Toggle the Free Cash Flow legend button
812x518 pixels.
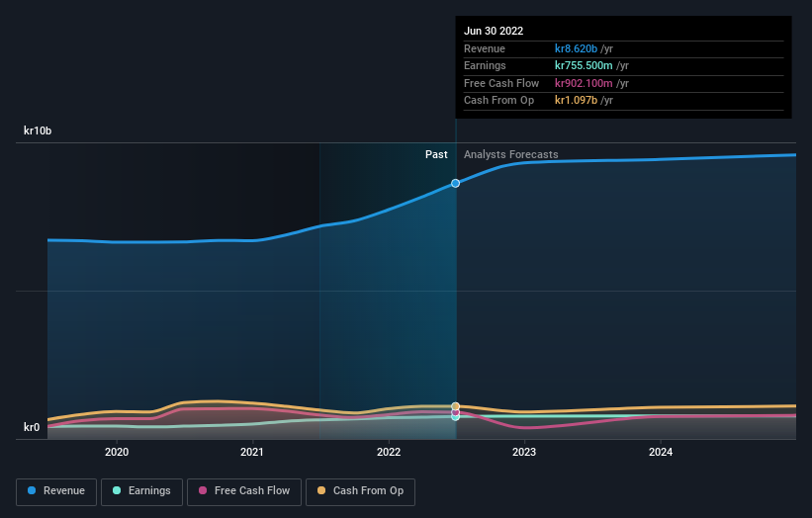(x=244, y=491)
